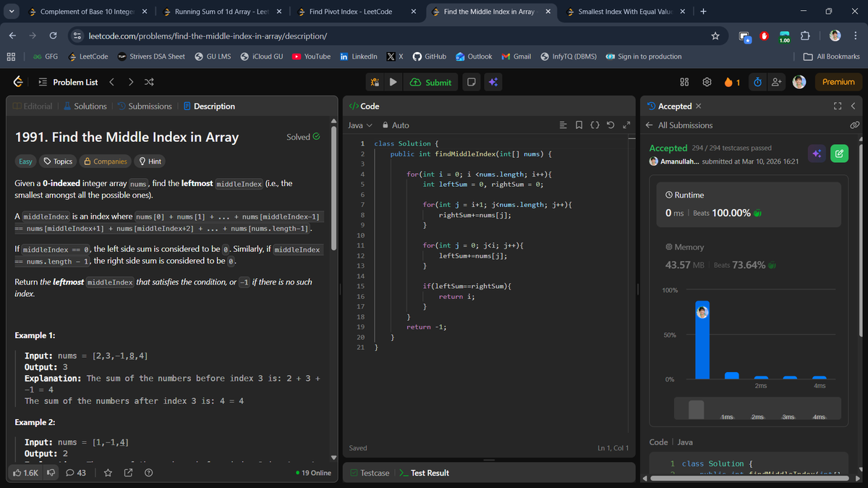Switch to the Editorial tab
The height and width of the screenshot is (488, 868).
(x=33, y=106)
